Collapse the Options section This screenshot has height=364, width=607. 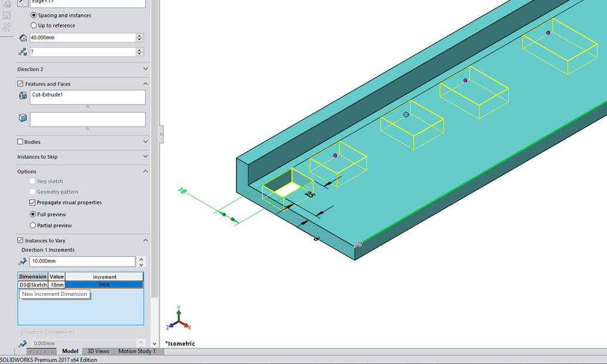pos(145,171)
